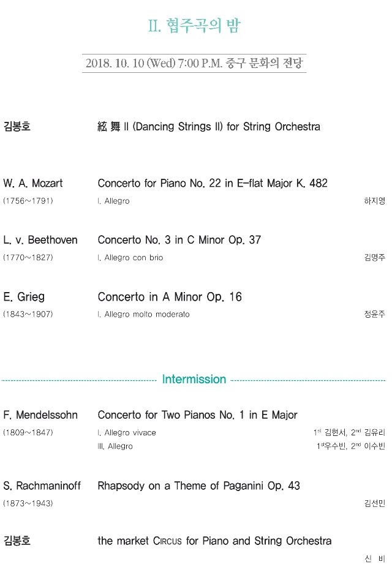The height and width of the screenshot is (578, 392).
Task: Click the "I. Allegro molto moderato" movement text
Action: (x=144, y=315)
